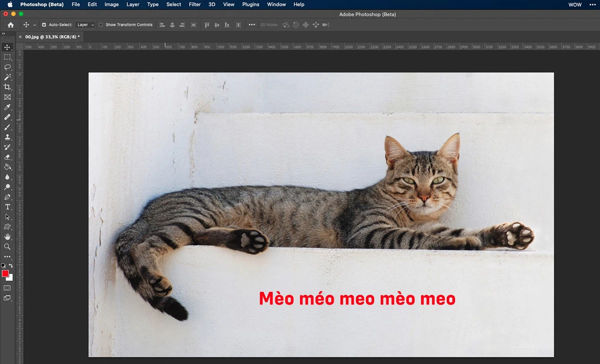Click the red foreground color swatch
The width and height of the screenshot is (600, 364).
tap(6, 274)
